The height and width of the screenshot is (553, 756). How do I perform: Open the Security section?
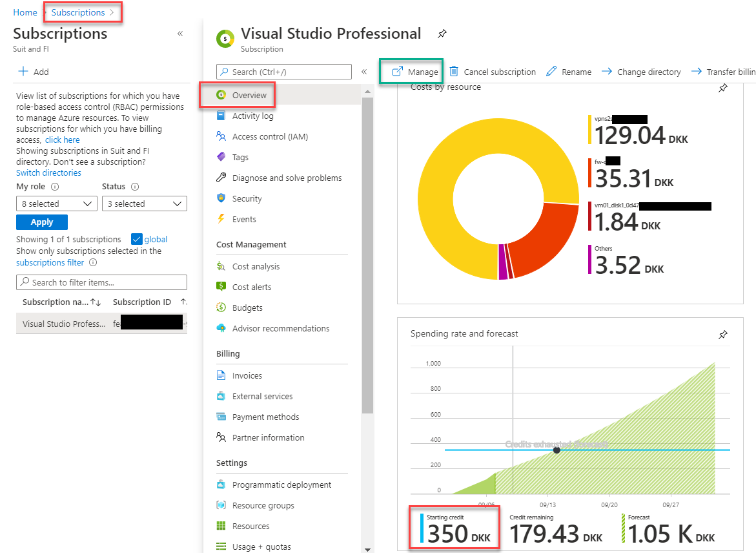click(x=244, y=198)
